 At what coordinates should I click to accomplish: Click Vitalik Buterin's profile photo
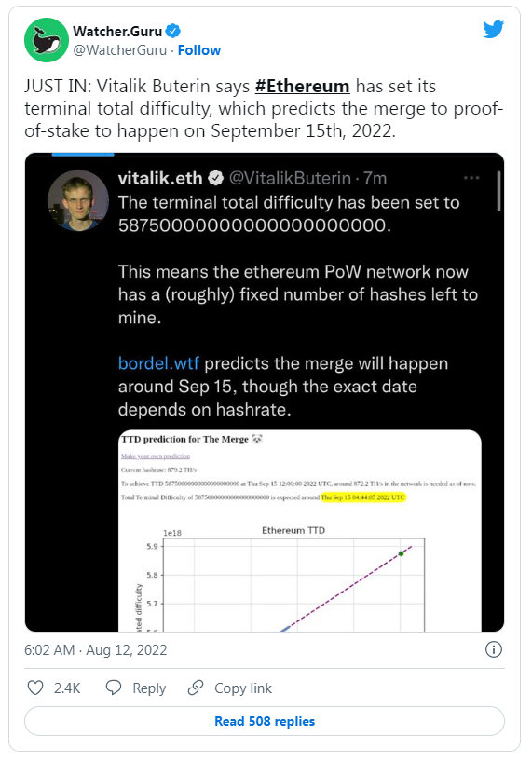pyautogui.click(x=78, y=200)
